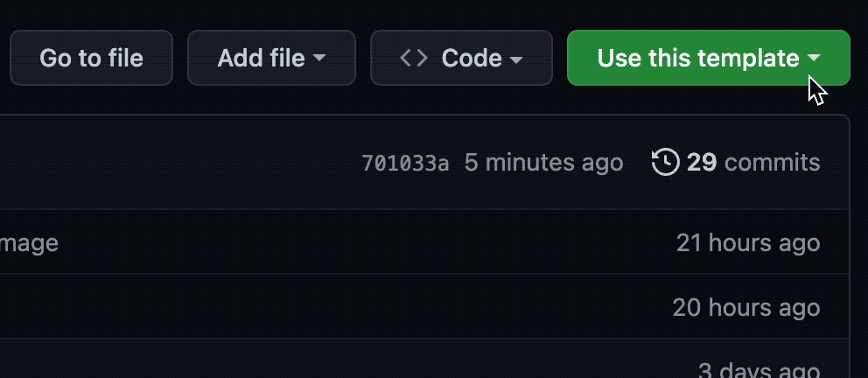
Task: Click the angle brackets Code icon
Action: pyautogui.click(x=414, y=58)
